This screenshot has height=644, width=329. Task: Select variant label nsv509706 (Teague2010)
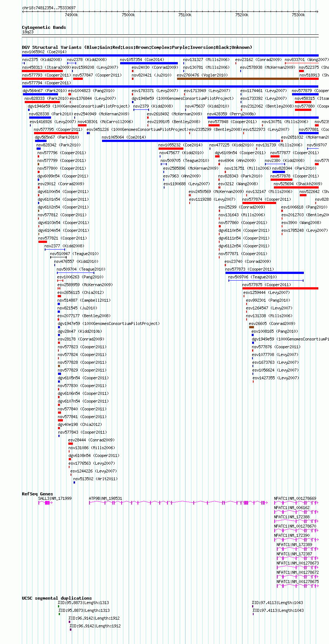pos(252,277)
